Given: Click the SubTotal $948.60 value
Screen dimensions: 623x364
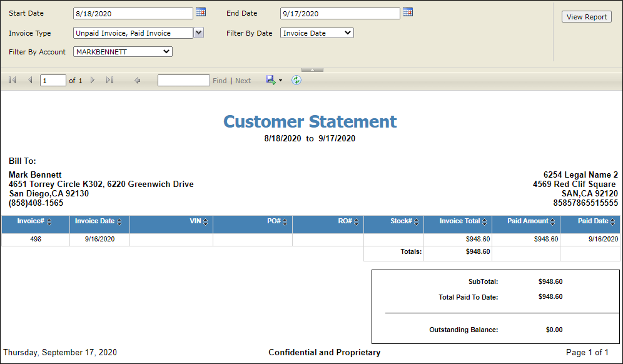Looking at the screenshot, I should 550,281.
